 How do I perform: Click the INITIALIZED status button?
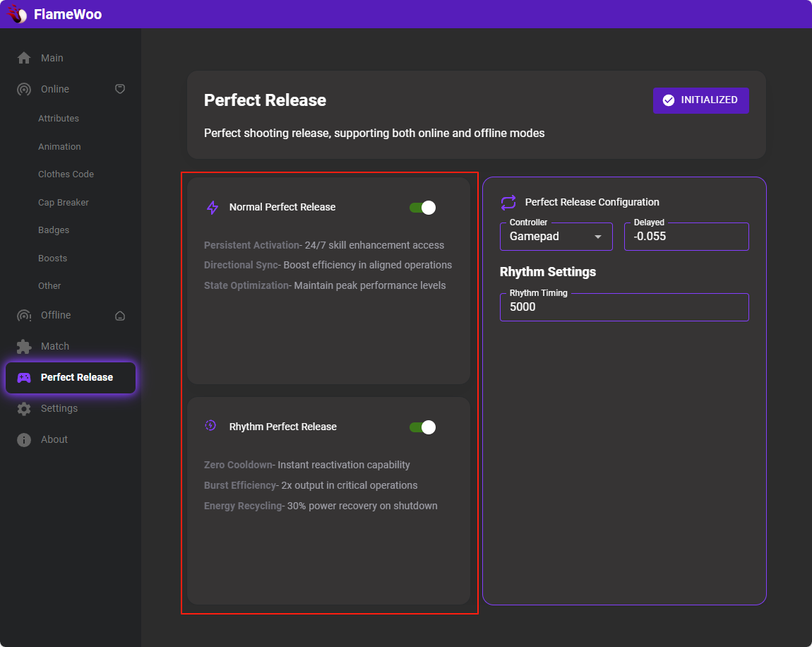700,100
